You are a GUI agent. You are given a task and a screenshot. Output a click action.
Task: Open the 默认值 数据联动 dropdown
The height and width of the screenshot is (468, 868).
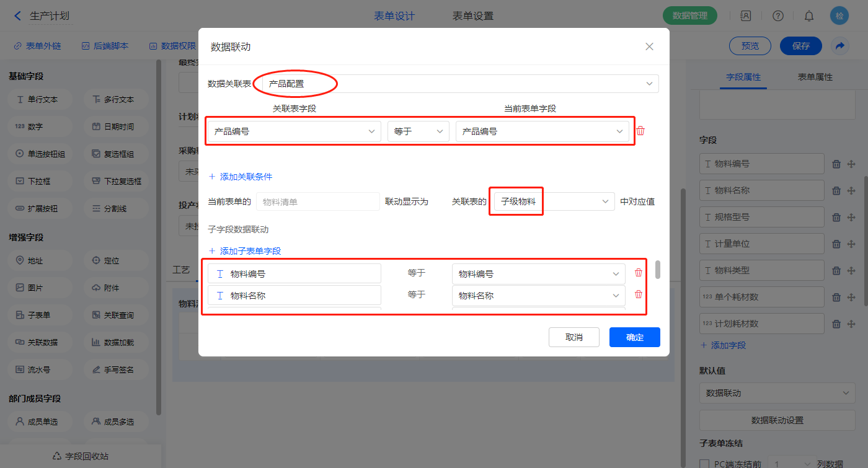point(777,393)
